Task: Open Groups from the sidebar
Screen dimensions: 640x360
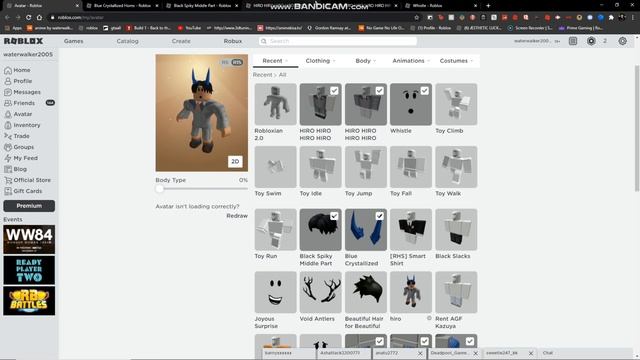Action: pyautogui.click(x=19, y=147)
